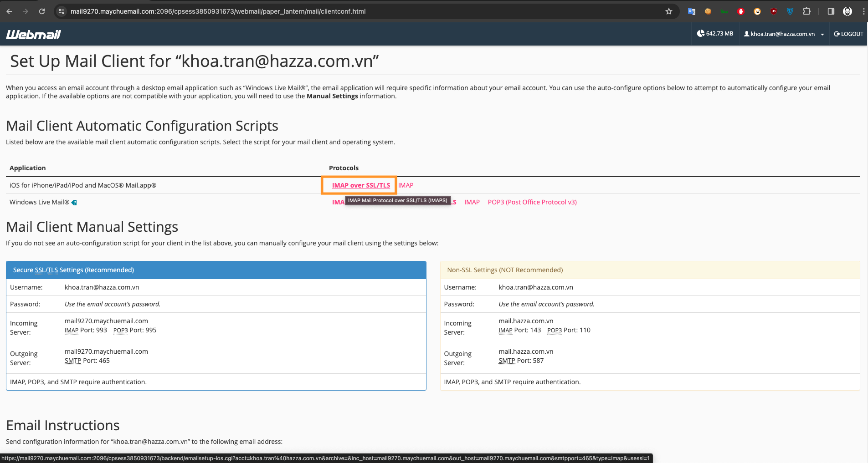Click the Webmail logo

[x=32, y=34]
